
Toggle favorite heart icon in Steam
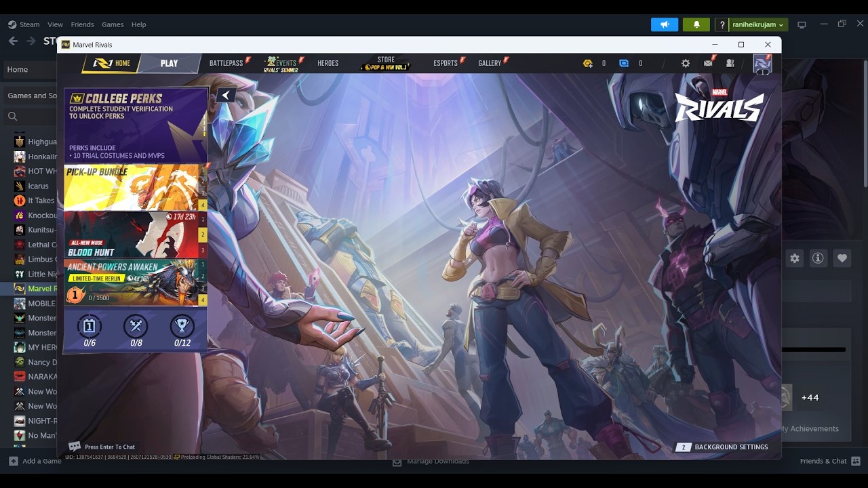point(842,258)
